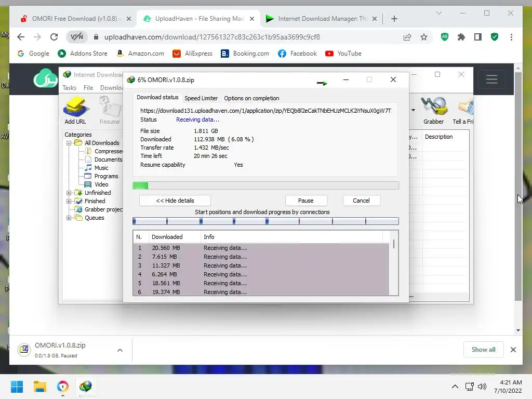Screen dimensions: 532x399
Task: Toggle the browser side panel icon
Action: click(x=478, y=37)
